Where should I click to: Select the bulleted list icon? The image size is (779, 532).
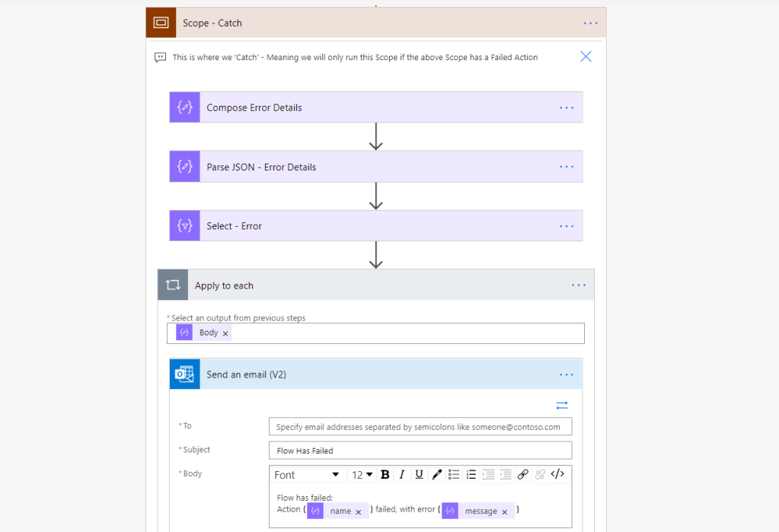(454, 474)
